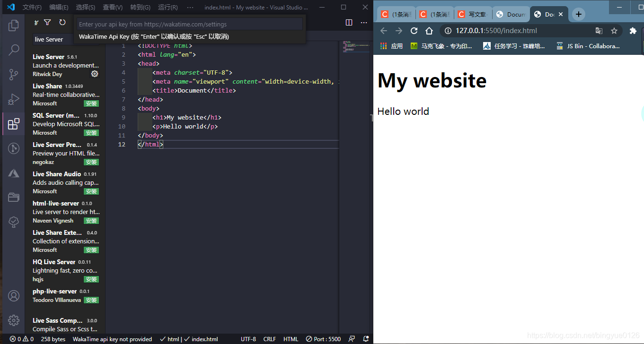Install the Live Server Preview extension
Viewport: 644px width, 344px height.
click(x=91, y=162)
